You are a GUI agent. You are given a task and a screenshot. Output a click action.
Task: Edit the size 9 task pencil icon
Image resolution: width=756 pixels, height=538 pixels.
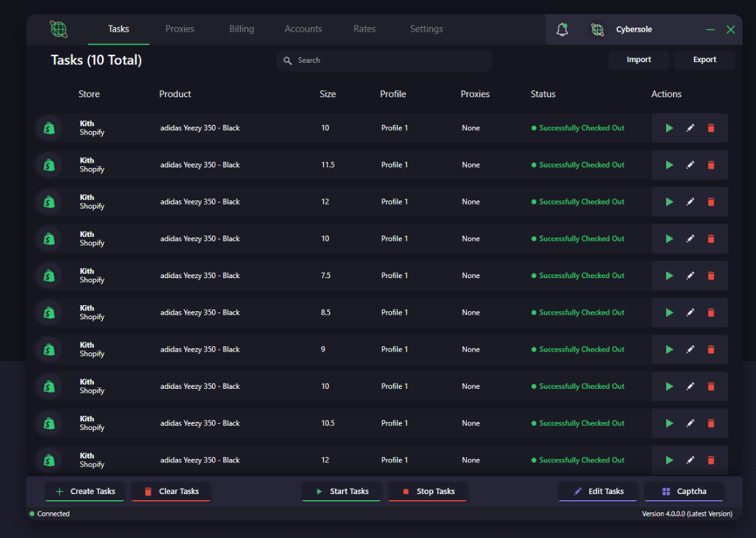point(690,349)
